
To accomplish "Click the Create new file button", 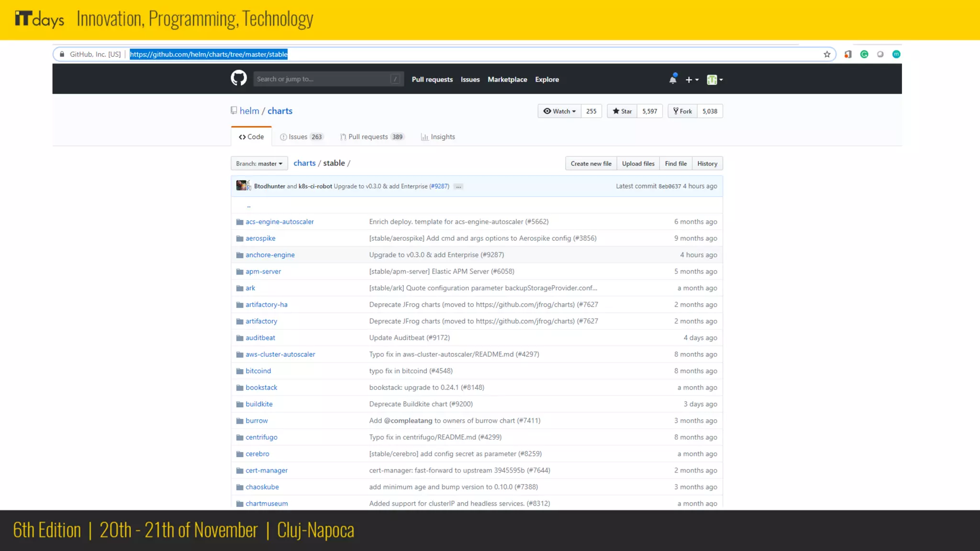I will pos(590,164).
